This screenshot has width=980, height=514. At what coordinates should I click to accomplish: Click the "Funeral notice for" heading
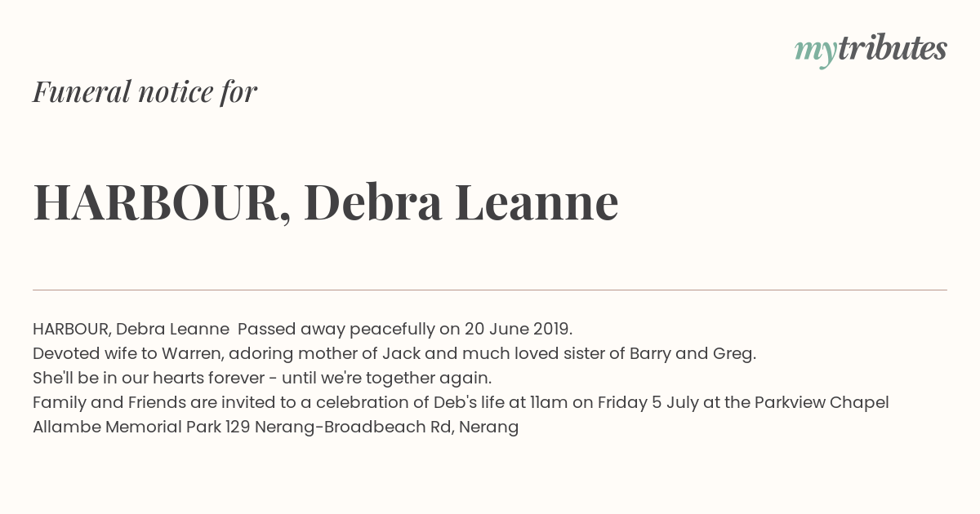click(145, 91)
